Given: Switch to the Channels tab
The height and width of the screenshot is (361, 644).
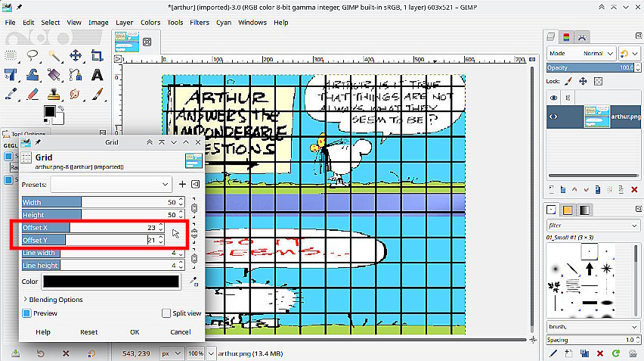Looking at the screenshot, I should pyautogui.click(x=566, y=37).
